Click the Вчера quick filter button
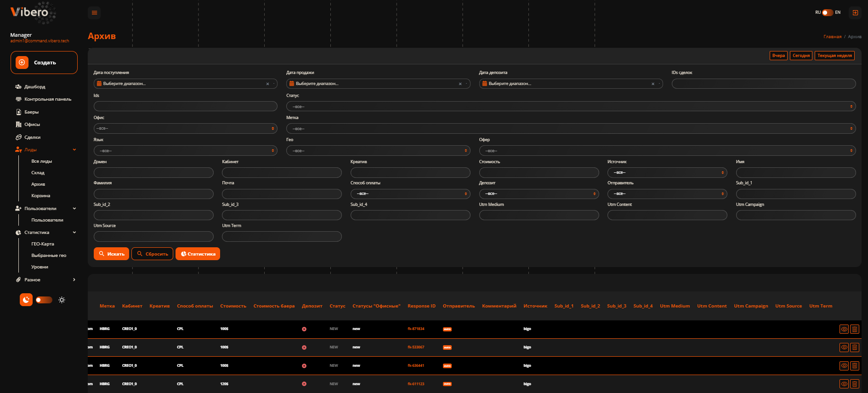Image resolution: width=868 pixels, height=393 pixels. pyautogui.click(x=778, y=56)
